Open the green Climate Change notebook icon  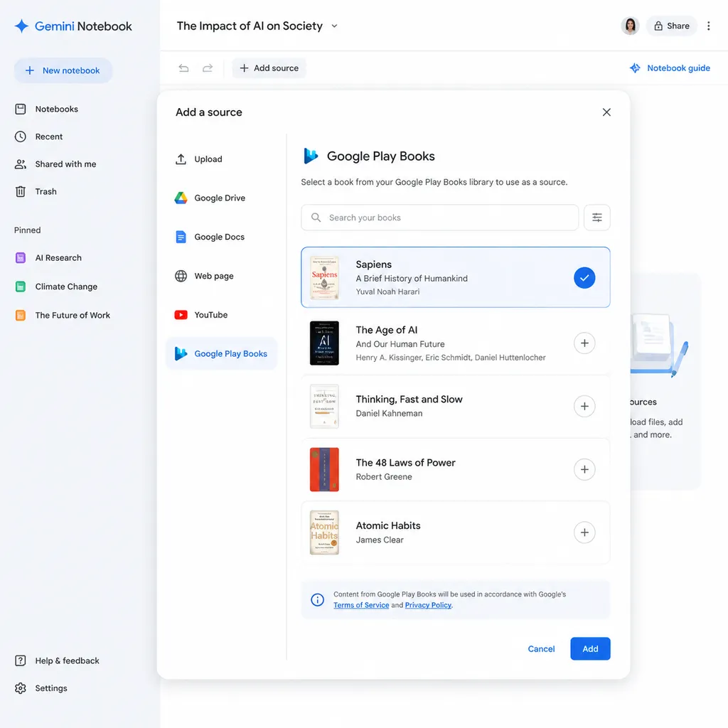21,287
